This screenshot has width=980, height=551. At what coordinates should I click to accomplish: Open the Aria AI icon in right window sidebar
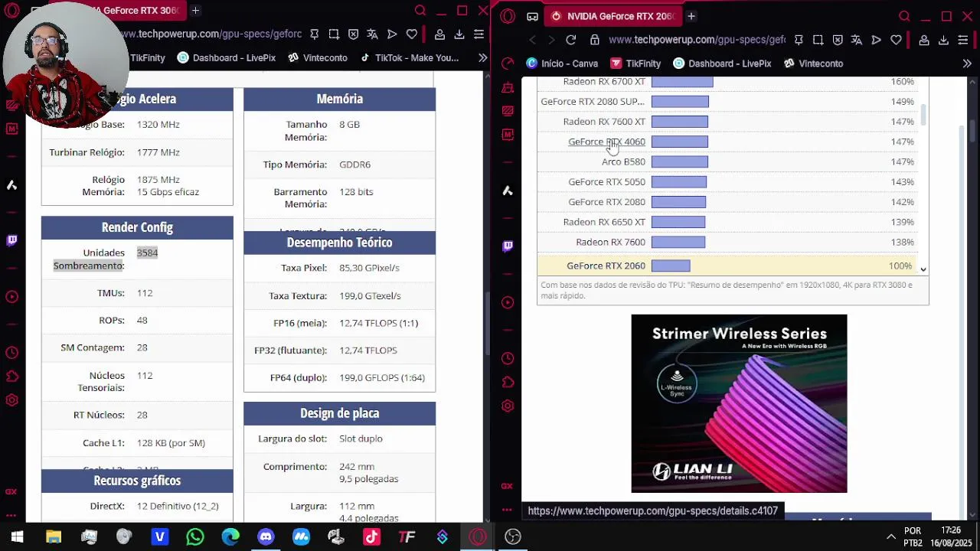click(508, 191)
